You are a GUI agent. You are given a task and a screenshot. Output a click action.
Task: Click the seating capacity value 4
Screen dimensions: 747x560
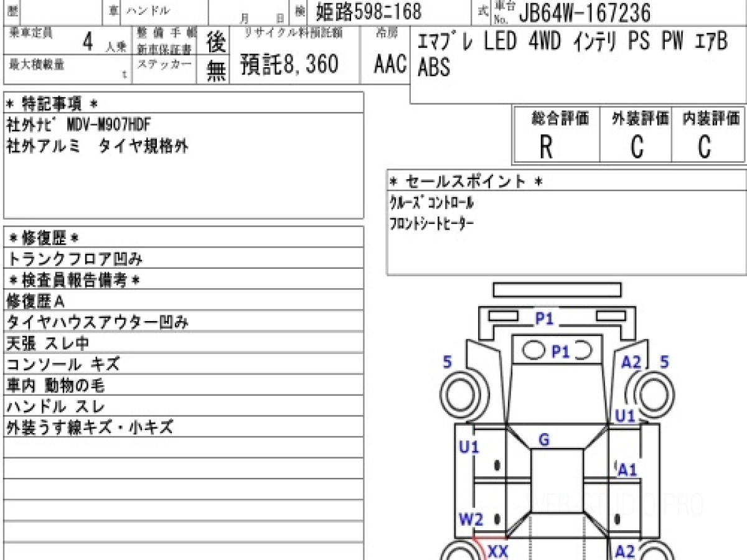(88, 42)
